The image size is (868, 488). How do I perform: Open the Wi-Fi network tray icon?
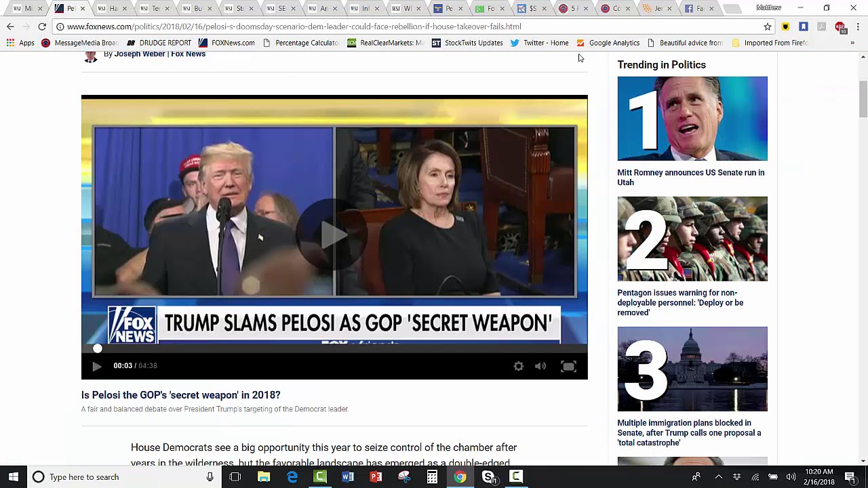pos(755,477)
